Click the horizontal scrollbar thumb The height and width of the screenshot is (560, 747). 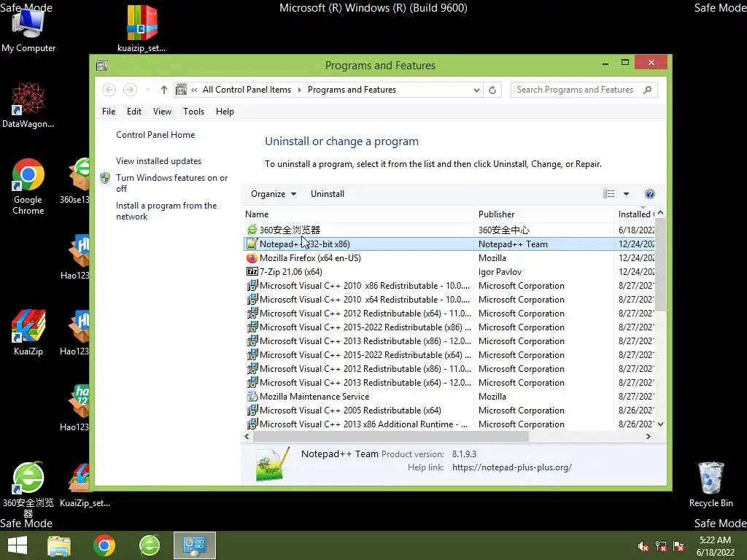(x=391, y=436)
